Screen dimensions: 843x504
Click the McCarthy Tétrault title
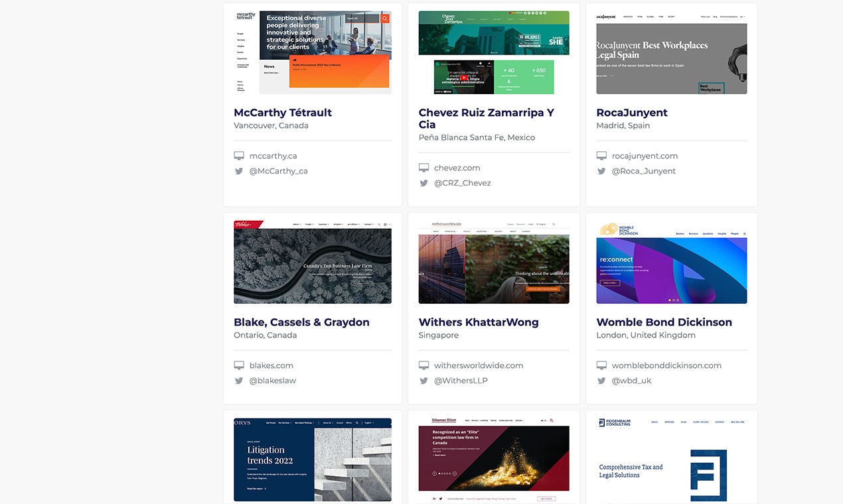[283, 113]
